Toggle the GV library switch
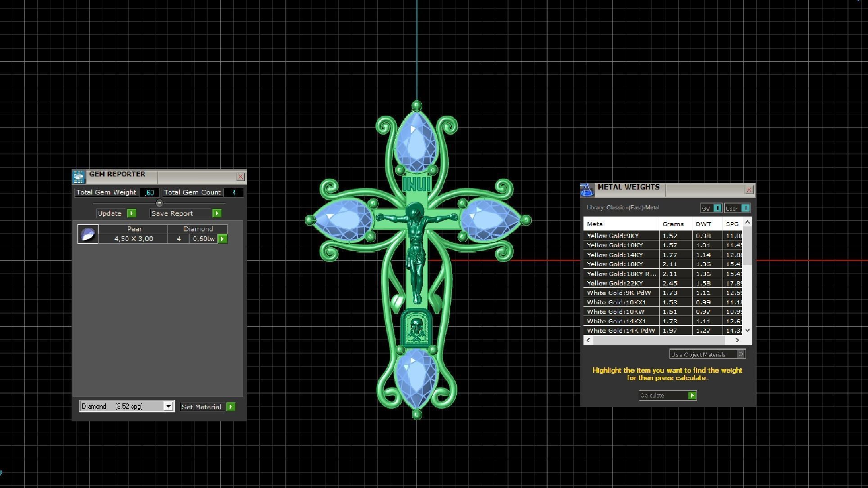The width and height of the screenshot is (868, 488). [718, 208]
